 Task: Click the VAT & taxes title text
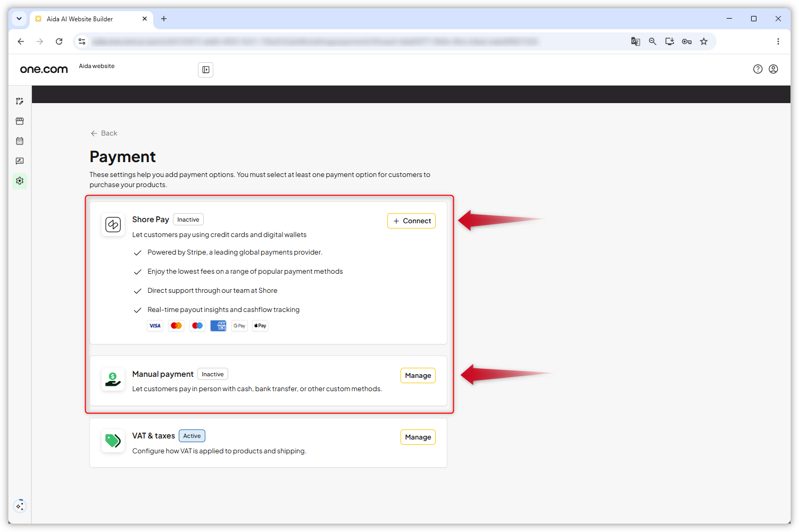click(153, 436)
